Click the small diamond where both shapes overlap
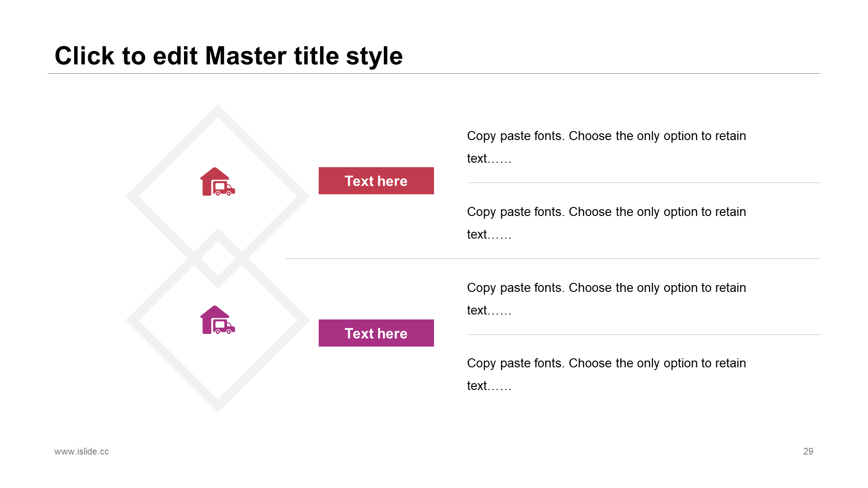Image resolution: width=868 pixels, height=488 pixels. pyautogui.click(x=217, y=258)
